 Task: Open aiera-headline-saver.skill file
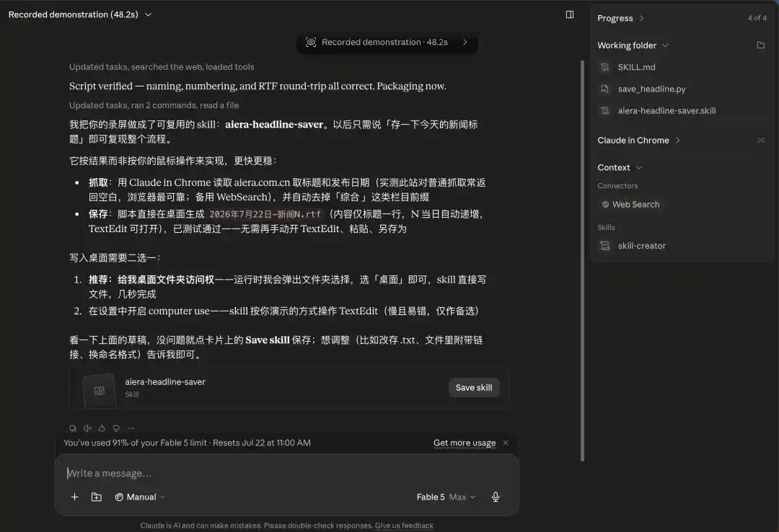666,111
